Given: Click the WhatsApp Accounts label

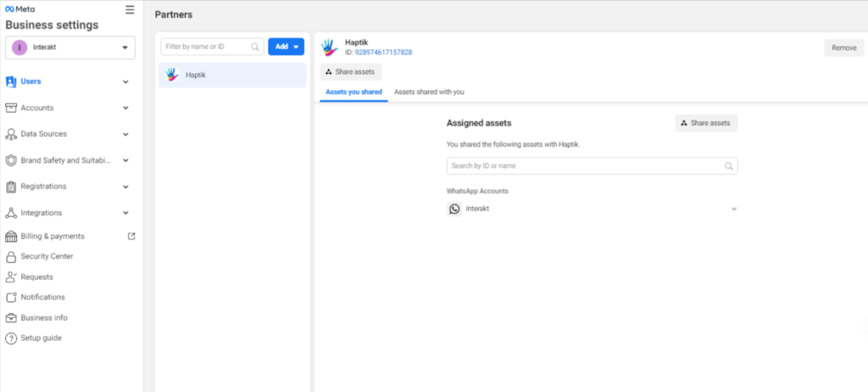Looking at the screenshot, I should (x=477, y=191).
